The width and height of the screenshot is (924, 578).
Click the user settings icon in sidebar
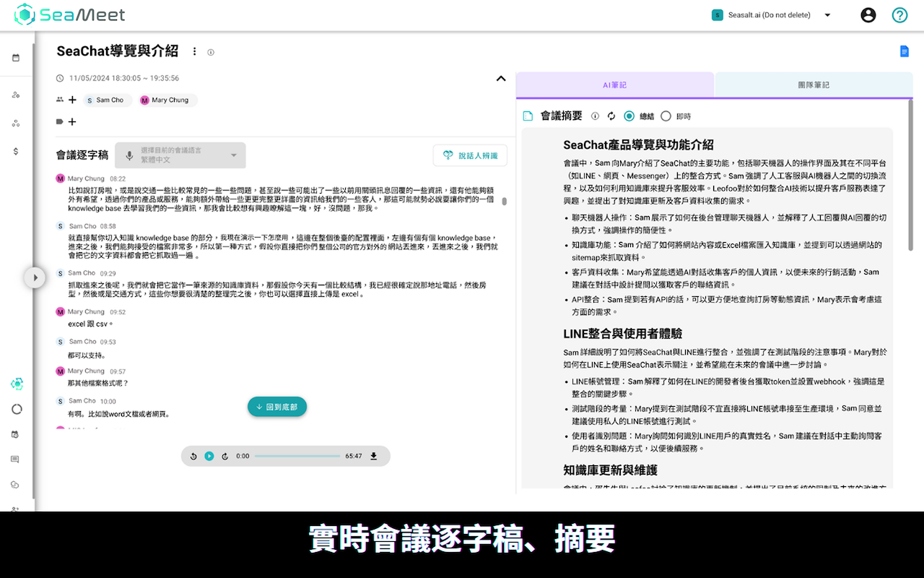[x=16, y=95]
